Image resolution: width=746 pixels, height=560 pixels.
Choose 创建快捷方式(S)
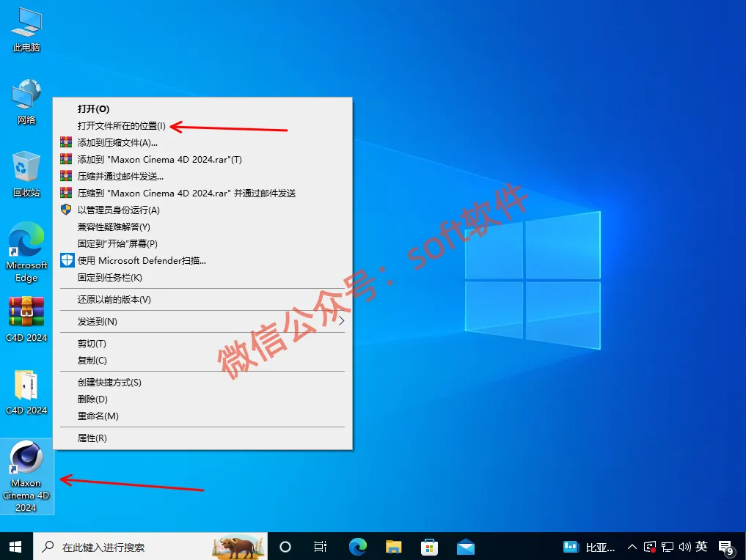[x=202, y=383]
